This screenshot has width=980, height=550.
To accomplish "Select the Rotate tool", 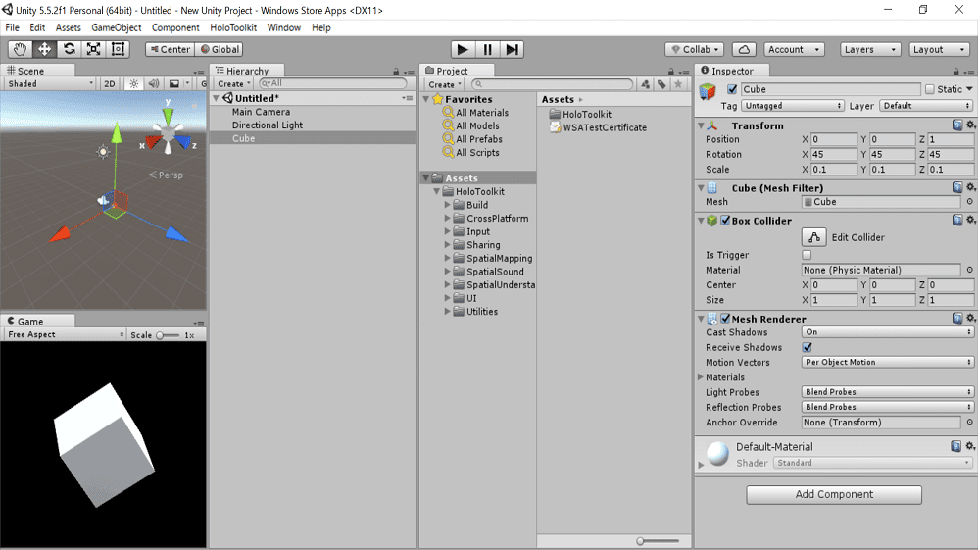I will click(x=69, y=49).
